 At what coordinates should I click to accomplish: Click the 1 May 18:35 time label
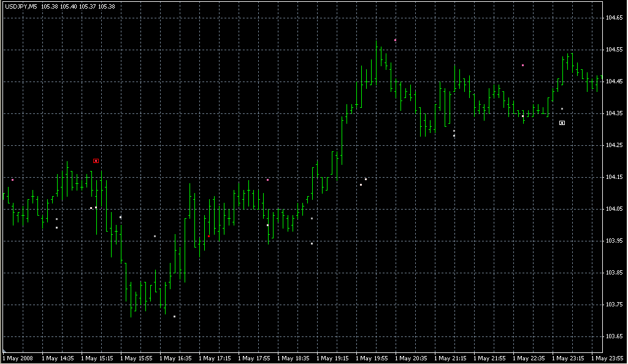pyautogui.click(x=293, y=358)
